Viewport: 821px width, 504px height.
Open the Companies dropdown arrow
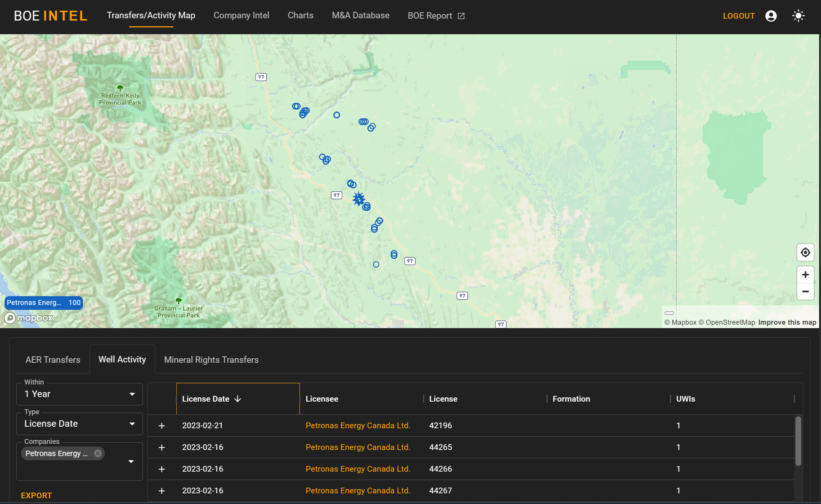(131, 461)
